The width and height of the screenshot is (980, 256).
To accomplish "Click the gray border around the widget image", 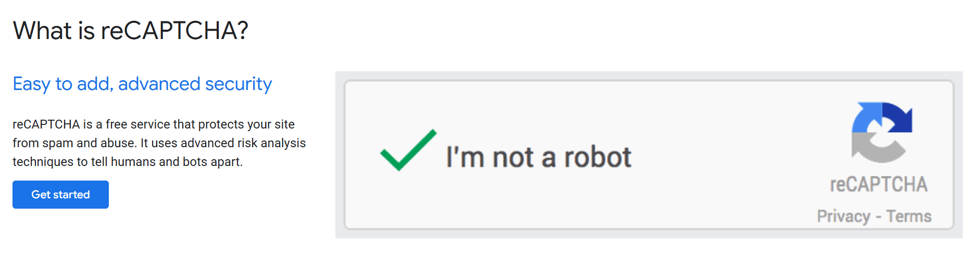I will tap(340, 156).
